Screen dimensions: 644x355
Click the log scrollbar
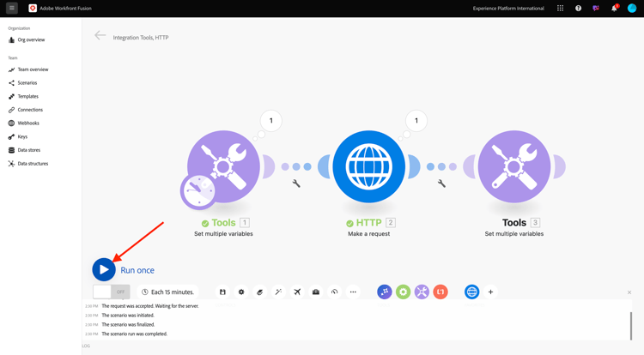tap(631, 326)
